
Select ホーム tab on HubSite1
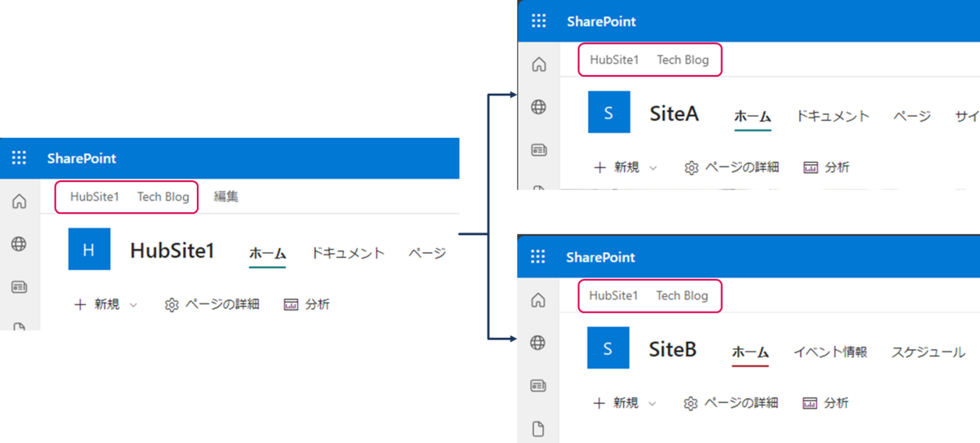pyautogui.click(x=267, y=253)
